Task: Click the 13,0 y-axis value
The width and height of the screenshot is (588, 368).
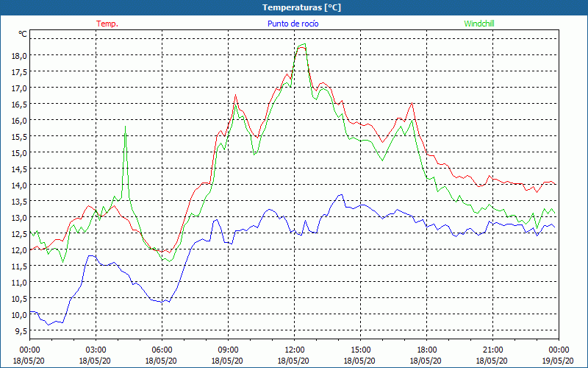Action: pyautogui.click(x=19, y=217)
